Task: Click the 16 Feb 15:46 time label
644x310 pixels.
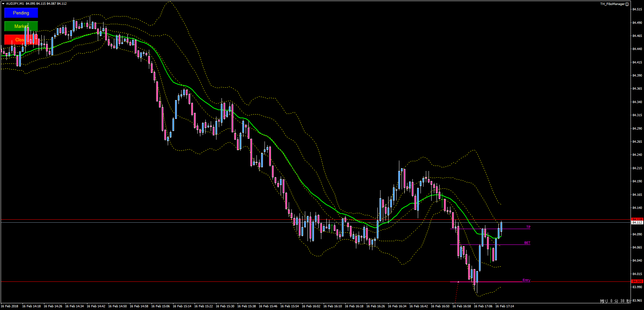Action: click(268, 306)
